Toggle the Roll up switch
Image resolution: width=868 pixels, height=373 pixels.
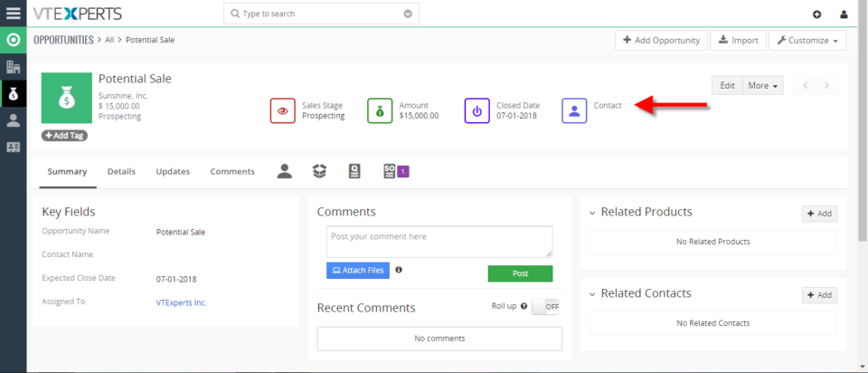pyautogui.click(x=545, y=306)
